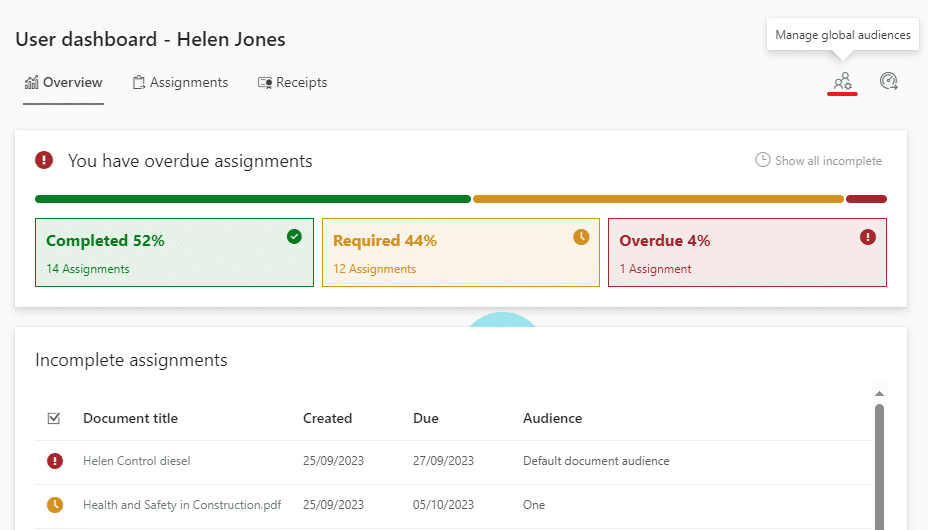928x530 pixels.
Task: Click the scrollbar up arrow in assignments list
Action: (879, 393)
